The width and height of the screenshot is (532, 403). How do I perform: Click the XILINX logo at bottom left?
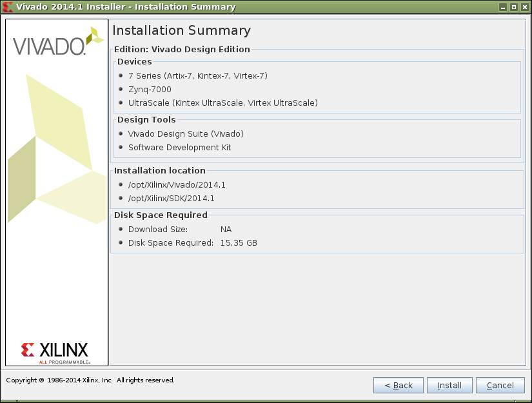point(55,353)
